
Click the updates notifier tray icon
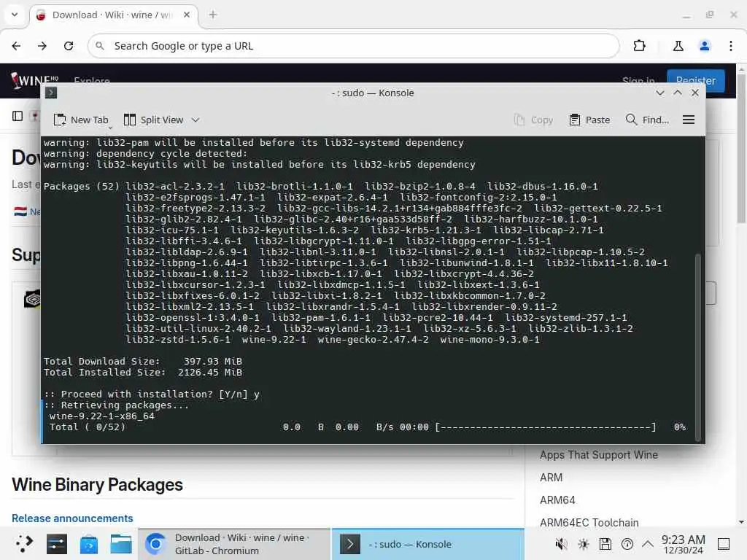627,544
